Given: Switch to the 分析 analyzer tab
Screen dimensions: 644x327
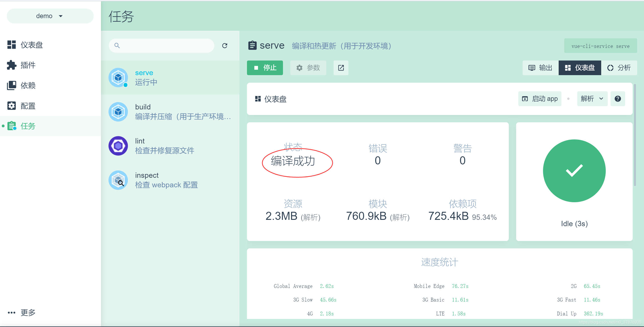Looking at the screenshot, I should (x=619, y=68).
